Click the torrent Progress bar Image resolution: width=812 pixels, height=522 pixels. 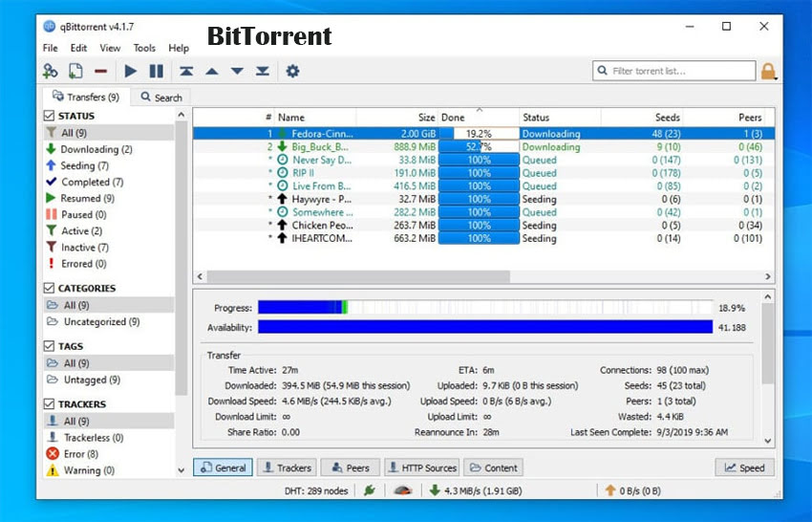(x=485, y=308)
